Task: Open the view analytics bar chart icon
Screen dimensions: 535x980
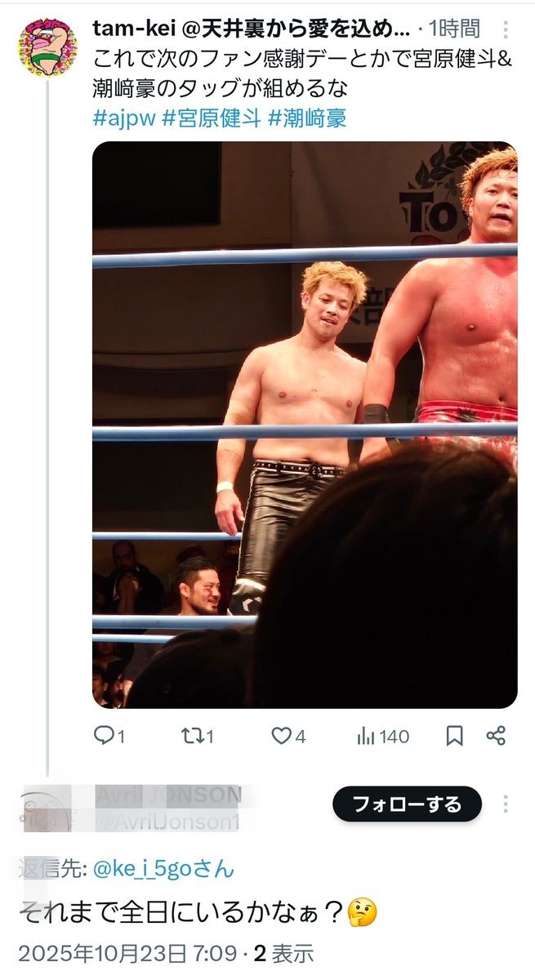Action: [x=365, y=736]
